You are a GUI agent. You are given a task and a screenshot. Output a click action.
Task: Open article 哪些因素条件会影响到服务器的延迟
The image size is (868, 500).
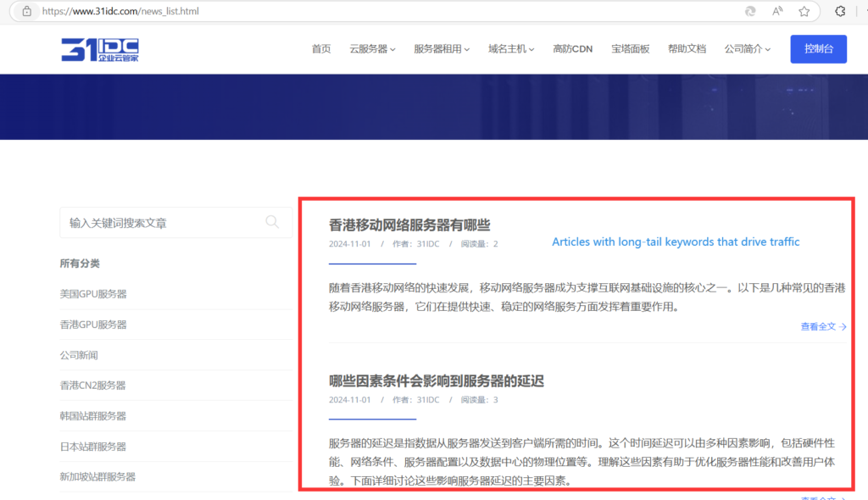click(437, 381)
